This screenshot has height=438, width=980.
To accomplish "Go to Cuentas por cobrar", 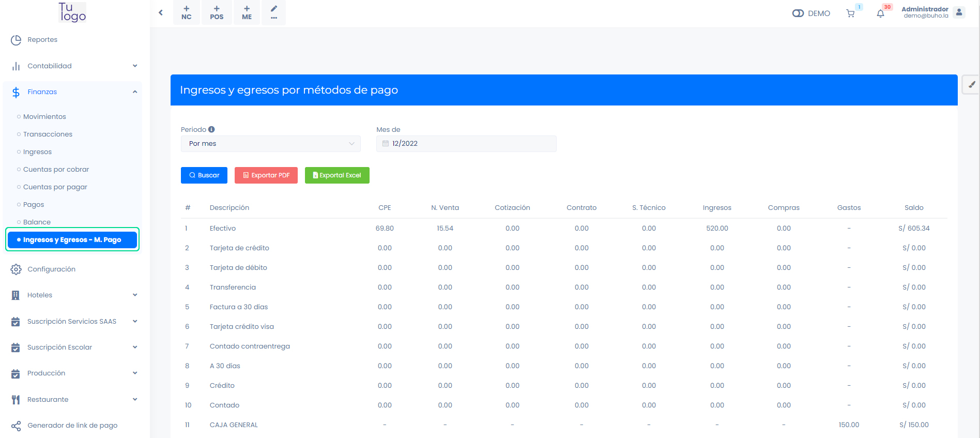I will click(x=56, y=170).
